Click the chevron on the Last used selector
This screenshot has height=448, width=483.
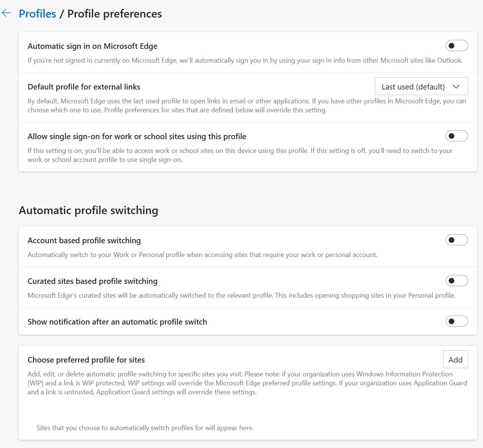[456, 86]
